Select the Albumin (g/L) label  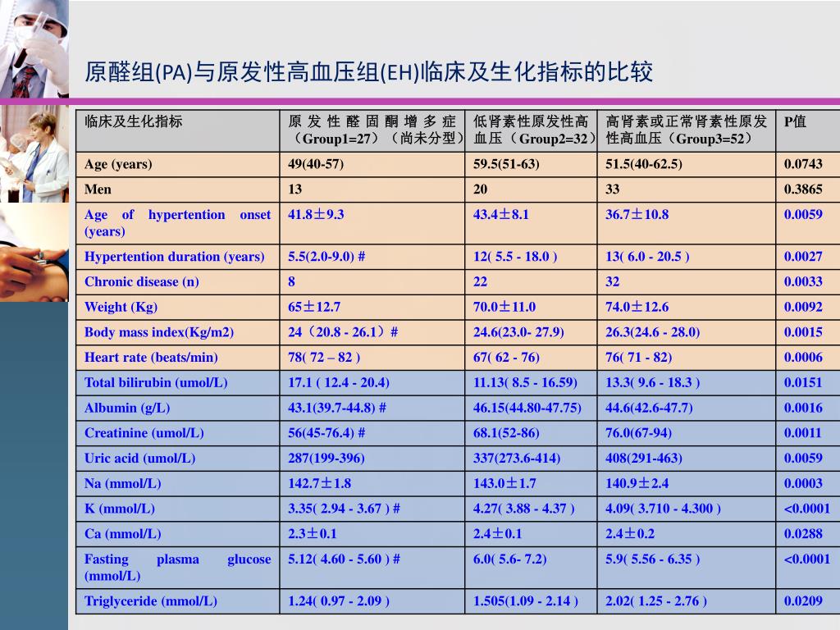pyautogui.click(x=127, y=408)
